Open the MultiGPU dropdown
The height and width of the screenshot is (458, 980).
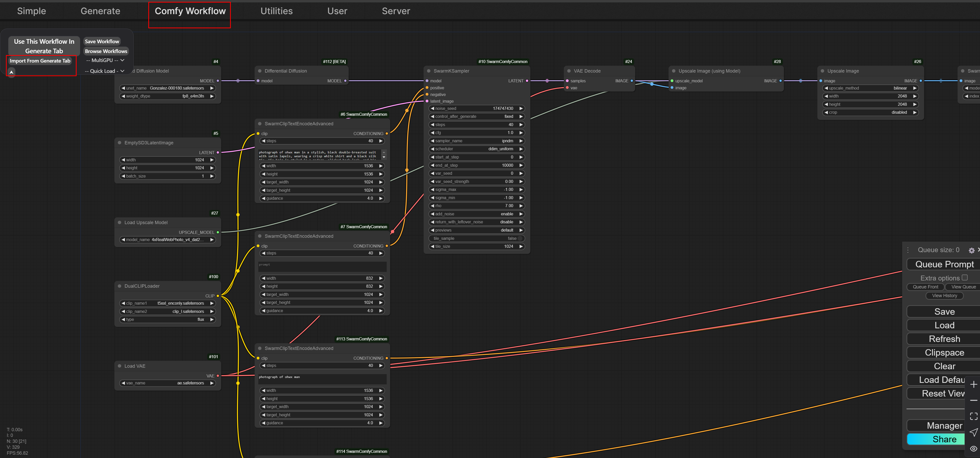[x=105, y=60]
